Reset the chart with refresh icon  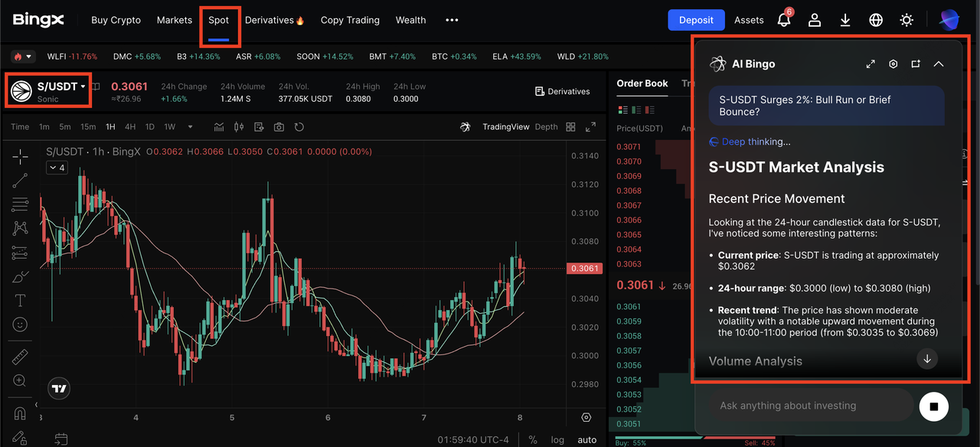(x=299, y=127)
